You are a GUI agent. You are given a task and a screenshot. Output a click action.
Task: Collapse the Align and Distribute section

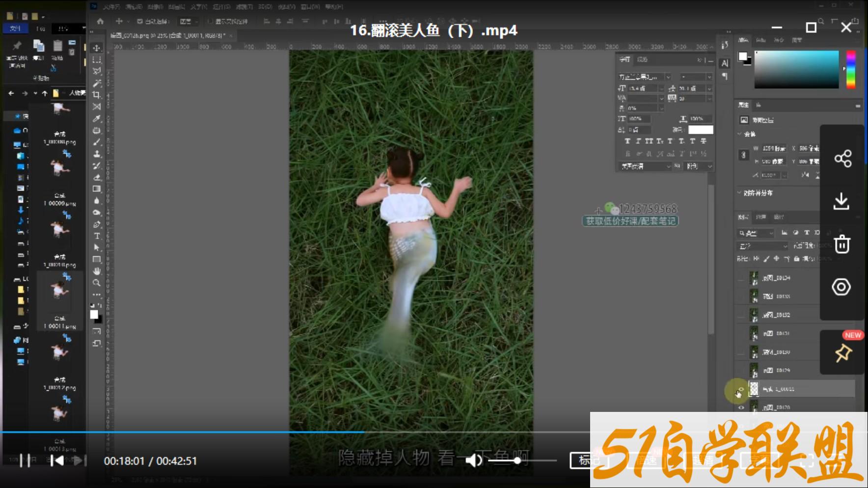click(740, 193)
